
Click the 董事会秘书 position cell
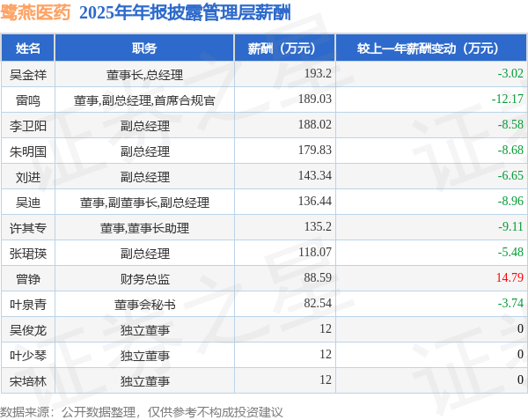[x=144, y=305]
